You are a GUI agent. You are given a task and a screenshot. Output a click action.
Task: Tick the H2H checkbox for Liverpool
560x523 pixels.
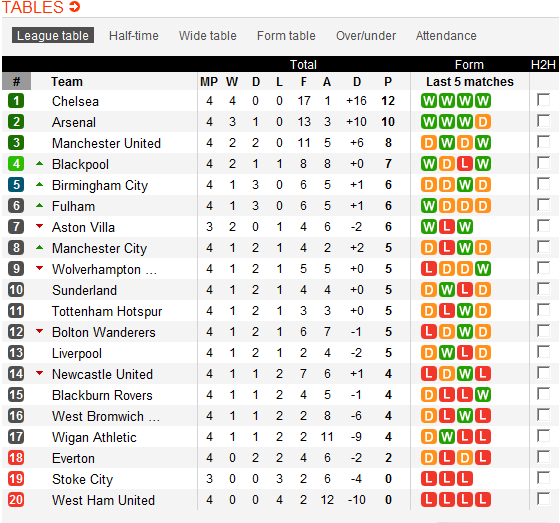(543, 352)
